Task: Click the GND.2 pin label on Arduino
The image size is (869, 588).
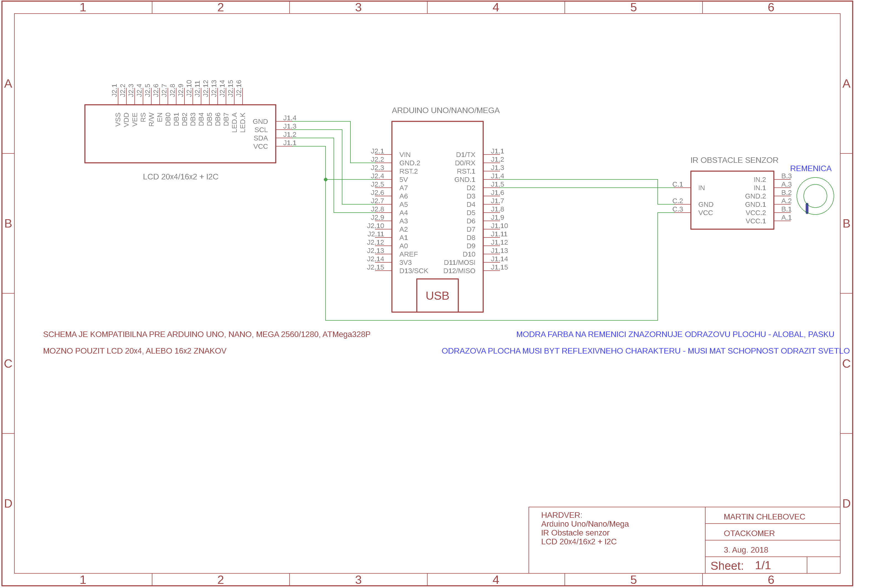Action: [x=409, y=163]
